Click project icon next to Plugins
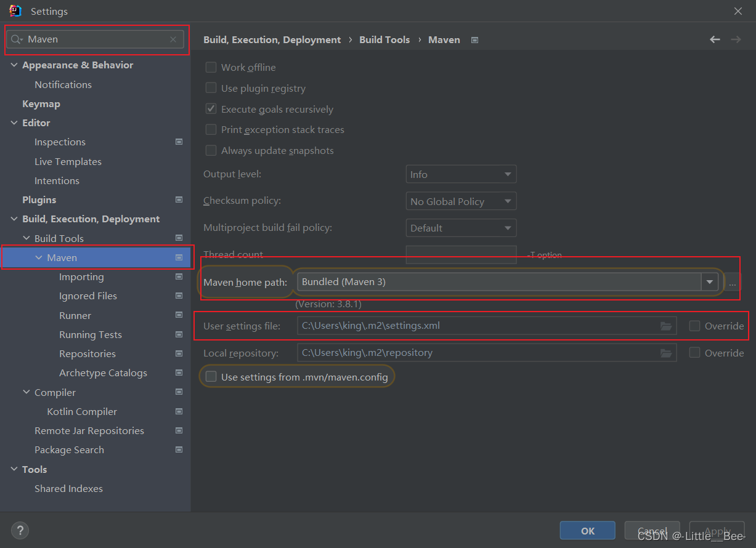Screen dimensions: 756x548 coord(179,200)
